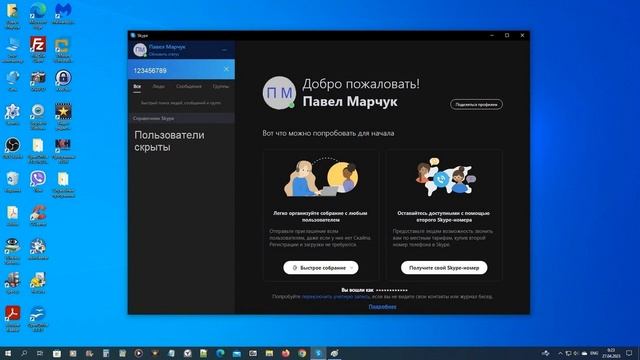Screen dimensions: 640x360
Task: Open the volume control in system tray
Action: click(x=576, y=353)
